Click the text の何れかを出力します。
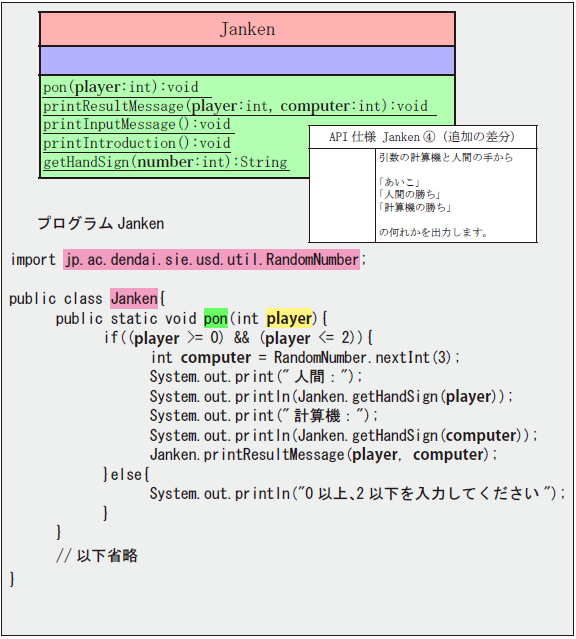 (434, 233)
